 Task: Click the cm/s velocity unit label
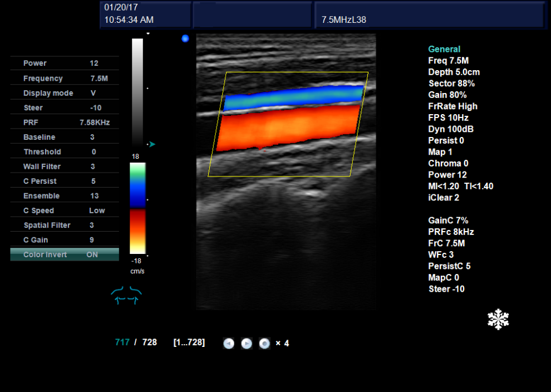137,271
